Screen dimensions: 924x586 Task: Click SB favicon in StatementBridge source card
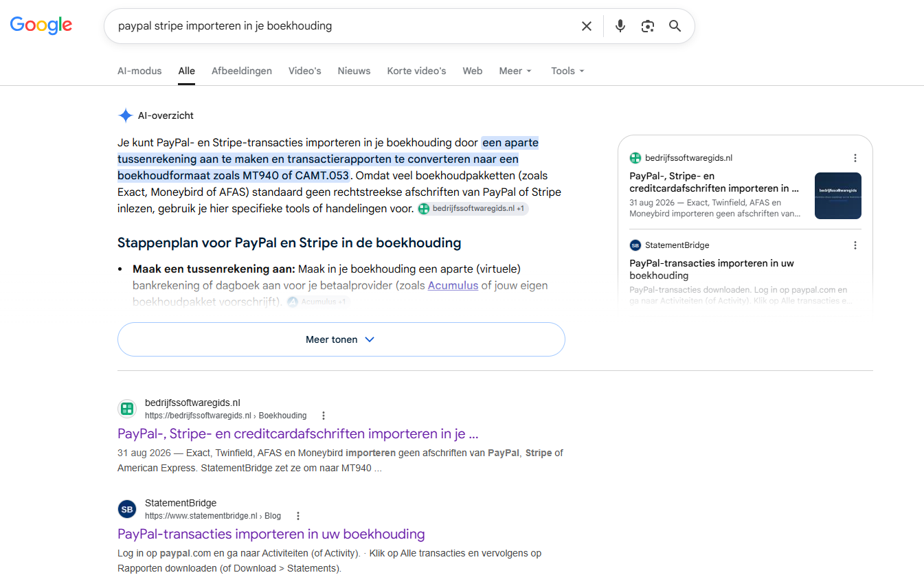coord(635,245)
